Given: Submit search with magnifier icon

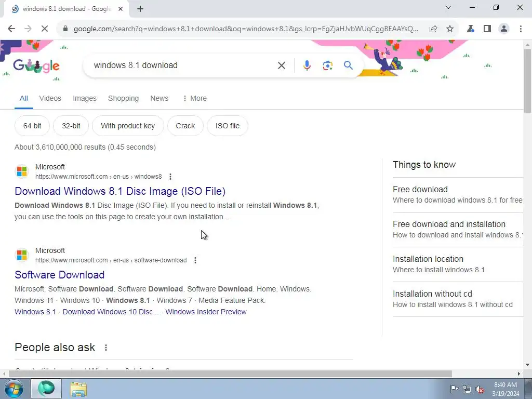Looking at the screenshot, I should [x=348, y=65].
